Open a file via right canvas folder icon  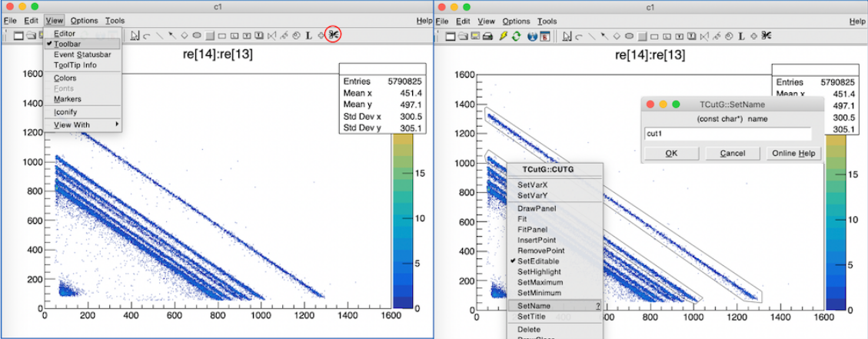(x=463, y=36)
